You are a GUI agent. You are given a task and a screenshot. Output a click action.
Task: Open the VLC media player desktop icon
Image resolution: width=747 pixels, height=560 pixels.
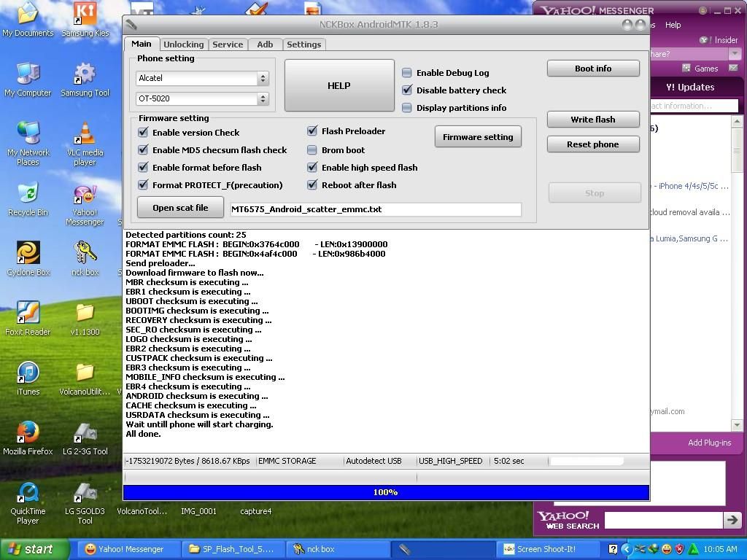point(85,136)
